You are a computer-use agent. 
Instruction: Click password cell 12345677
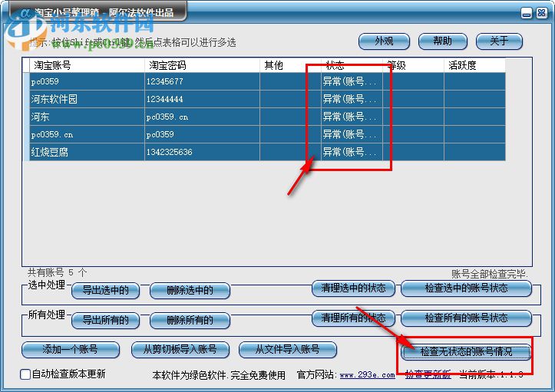coord(202,82)
